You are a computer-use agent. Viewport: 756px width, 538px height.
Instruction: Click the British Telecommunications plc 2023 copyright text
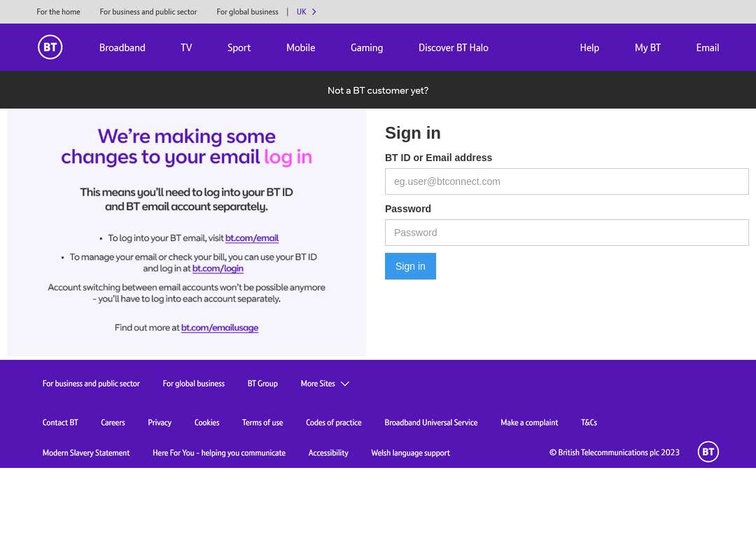pos(615,452)
